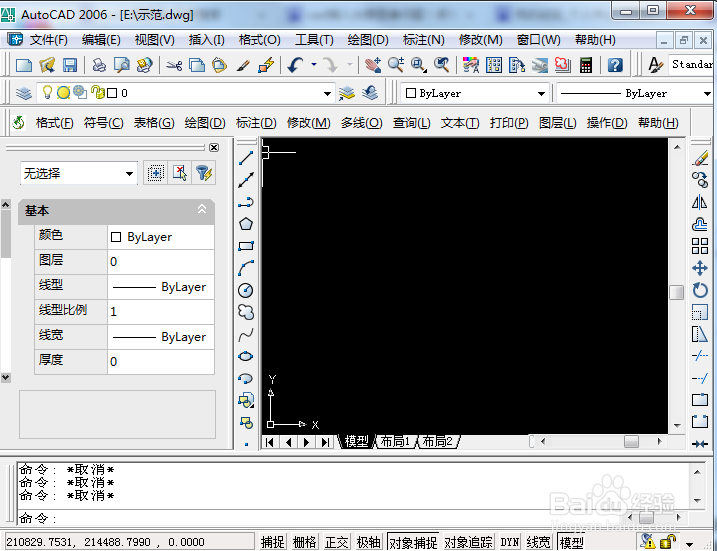The height and width of the screenshot is (551, 717).
Task: Activate the Pan realtime hand icon
Action: [x=373, y=65]
